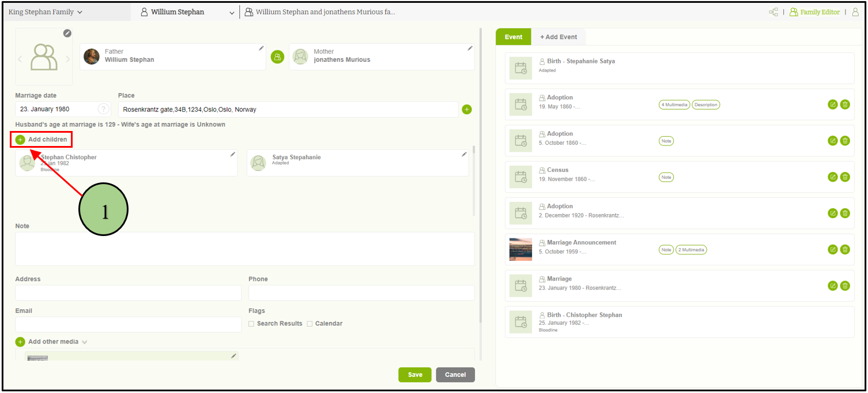
Task: Open the King Stephan Family dropdown
Action: click(45, 12)
